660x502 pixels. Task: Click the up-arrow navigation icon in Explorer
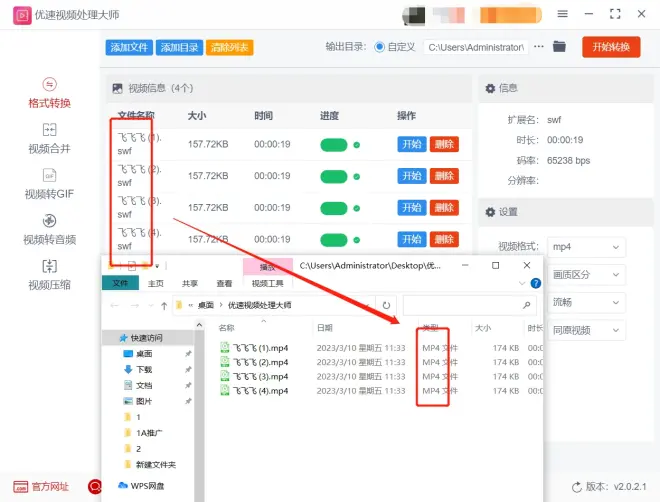(163, 305)
